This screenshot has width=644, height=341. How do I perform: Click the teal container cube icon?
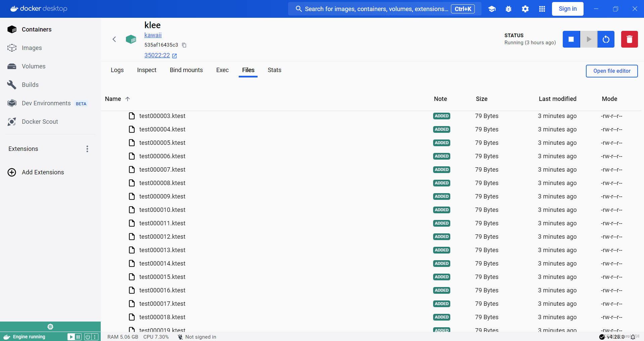click(131, 39)
